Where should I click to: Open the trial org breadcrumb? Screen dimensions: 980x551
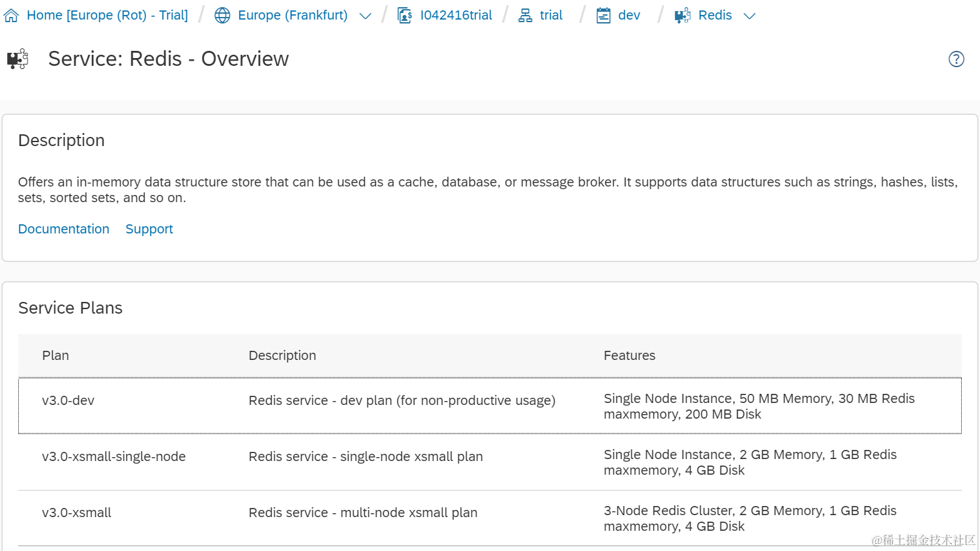click(x=551, y=16)
